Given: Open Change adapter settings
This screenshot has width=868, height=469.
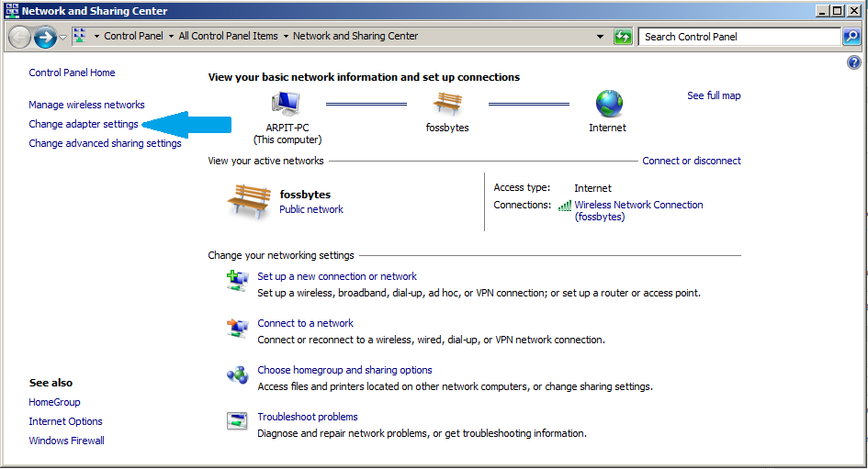Looking at the screenshot, I should click(84, 124).
